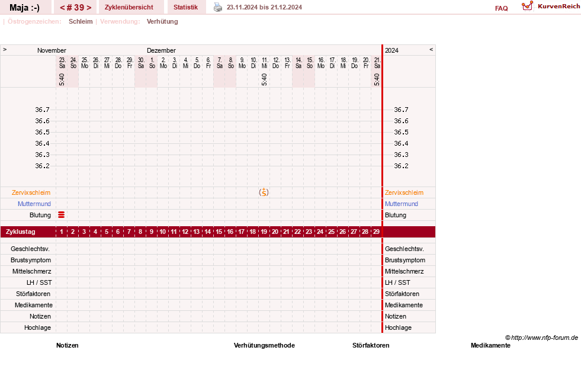The height and width of the screenshot is (392, 581).
Task: Select the left Blutung row label
Action: coord(40,216)
